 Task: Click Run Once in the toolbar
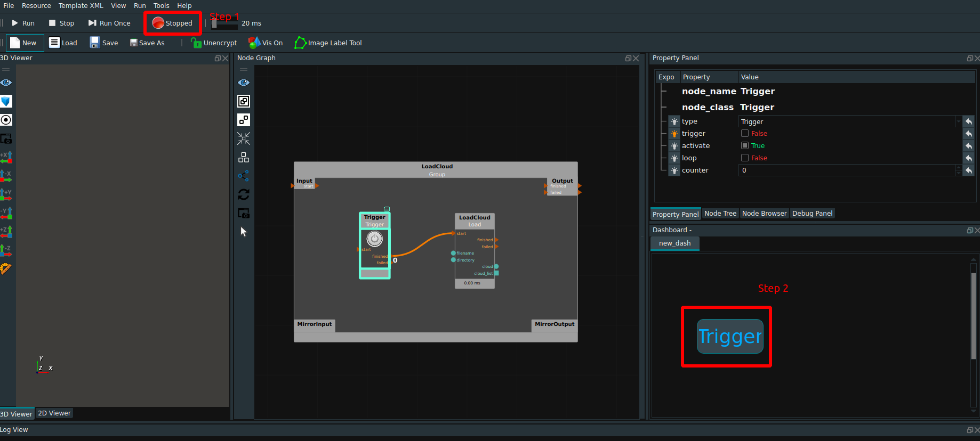coord(109,23)
